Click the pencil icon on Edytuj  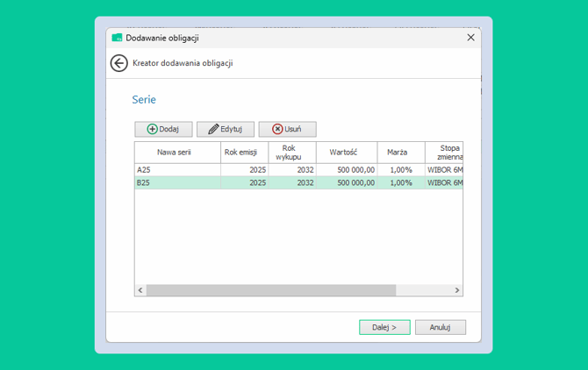[213, 129]
